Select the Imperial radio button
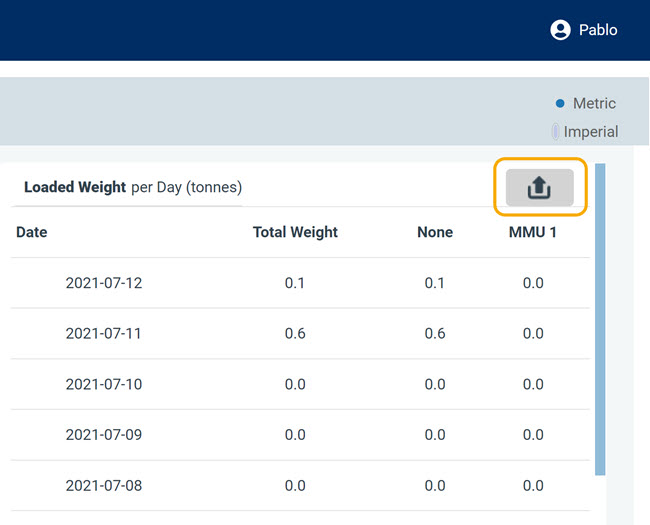The height and width of the screenshot is (525, 650). pos(555,131)
